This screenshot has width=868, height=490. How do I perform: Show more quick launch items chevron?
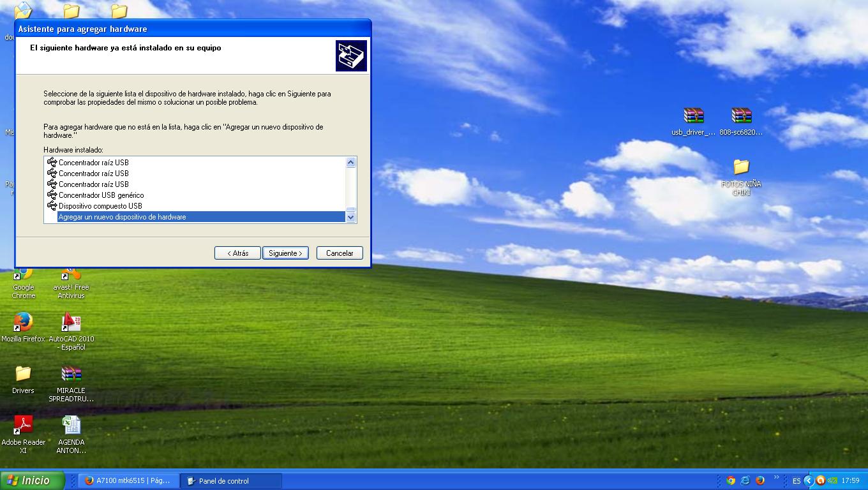point(777,477)
